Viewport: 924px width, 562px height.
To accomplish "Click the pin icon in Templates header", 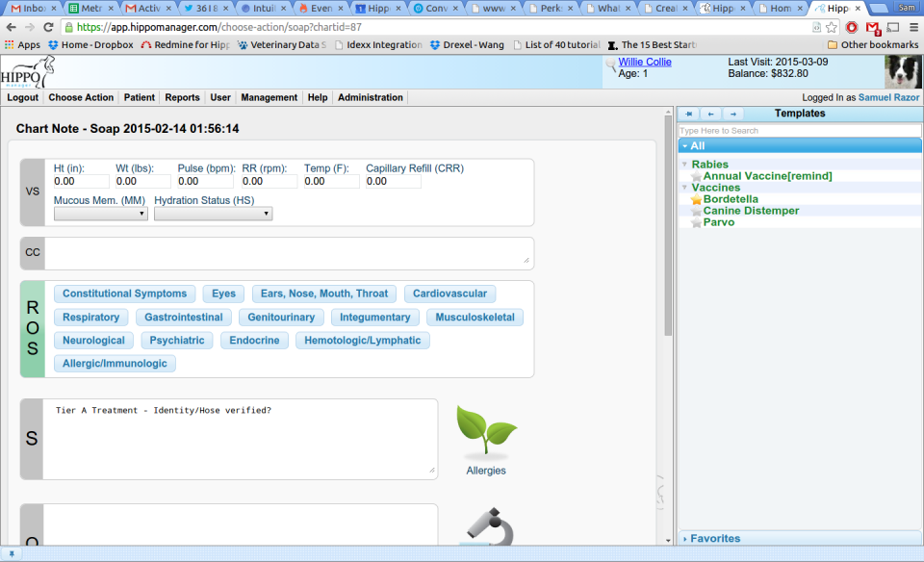I will tap(689, 114).
